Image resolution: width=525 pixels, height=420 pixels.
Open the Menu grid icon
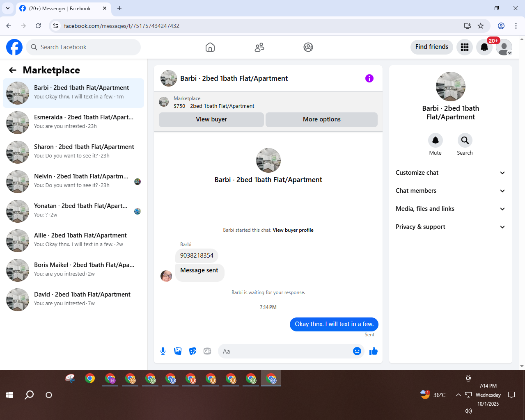465,47
